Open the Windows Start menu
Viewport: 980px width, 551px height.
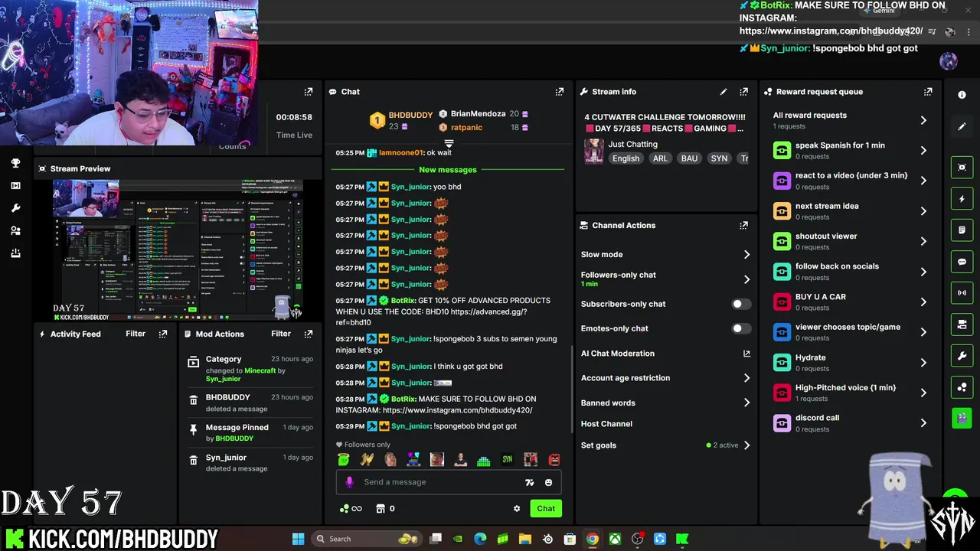(x=298, y=540)
